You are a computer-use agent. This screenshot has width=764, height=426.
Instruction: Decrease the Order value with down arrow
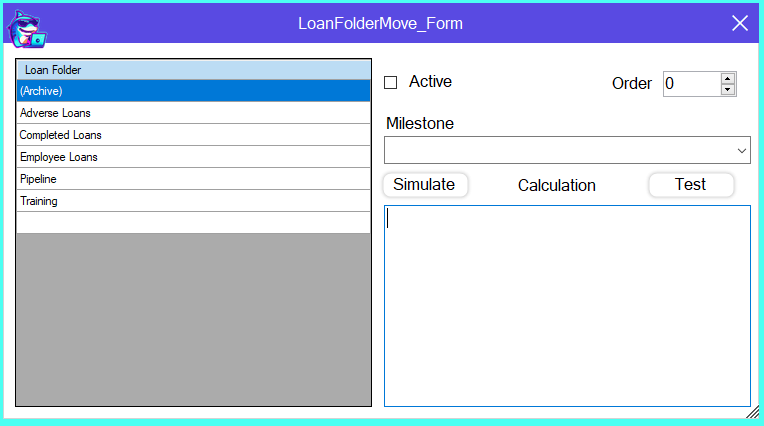[x=728, y=90]
